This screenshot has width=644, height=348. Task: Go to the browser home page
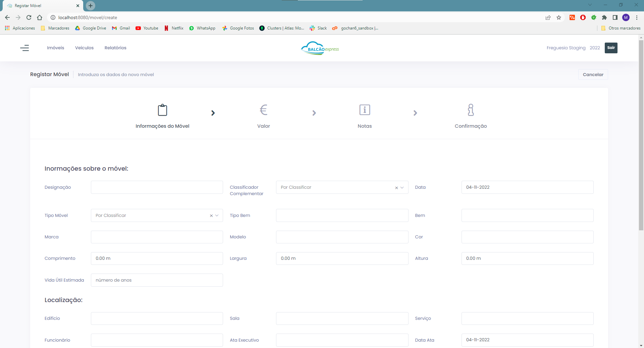[x=40, y=17]
